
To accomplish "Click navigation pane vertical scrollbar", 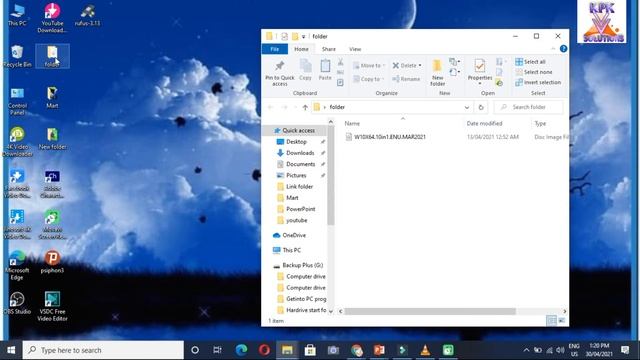I will coord(331,176).
